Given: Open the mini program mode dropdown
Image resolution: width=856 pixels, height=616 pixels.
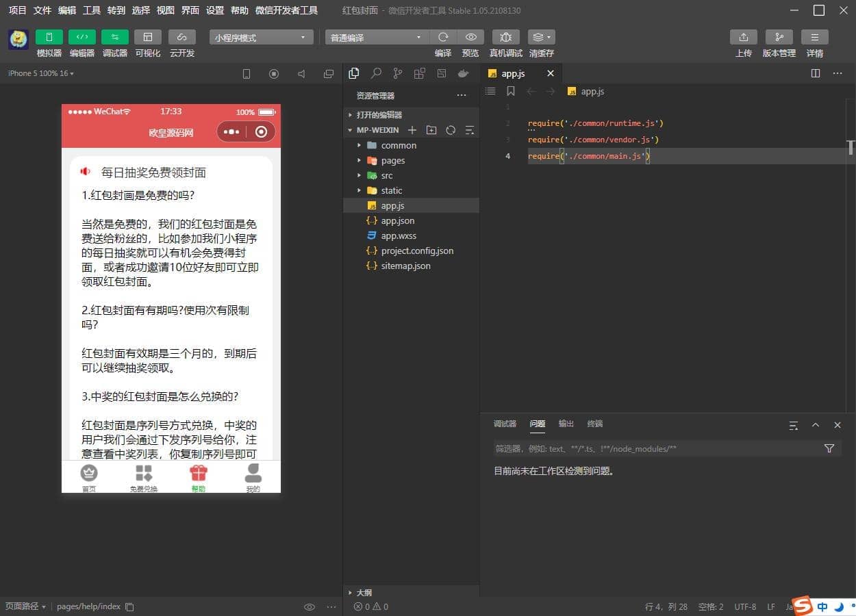Looking at the screenshot, I should click(x=261, y=38).
